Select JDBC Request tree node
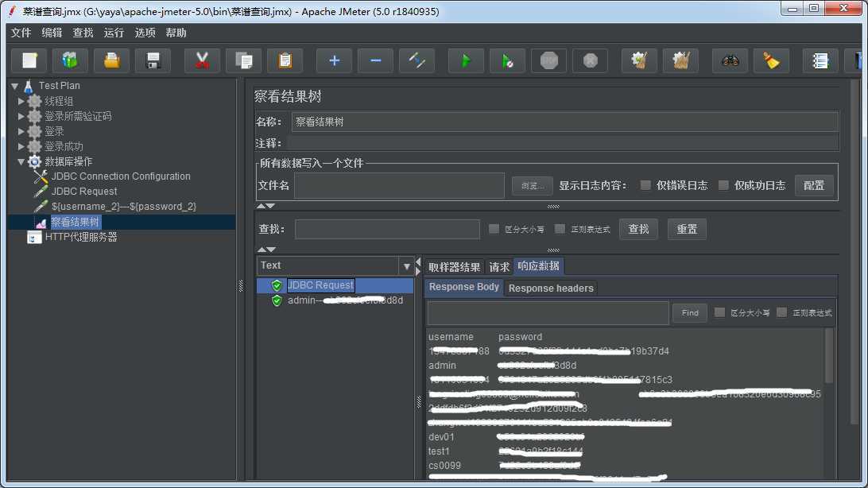Image resolution: width=868 pixels, height=488 pixels. [x=84, y=191]
